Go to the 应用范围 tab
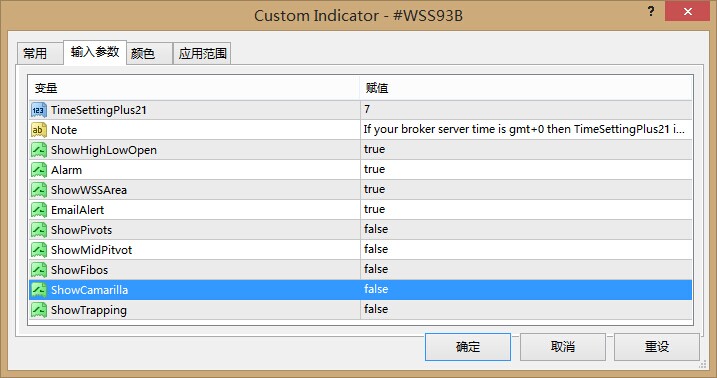 tap(202, 53)
